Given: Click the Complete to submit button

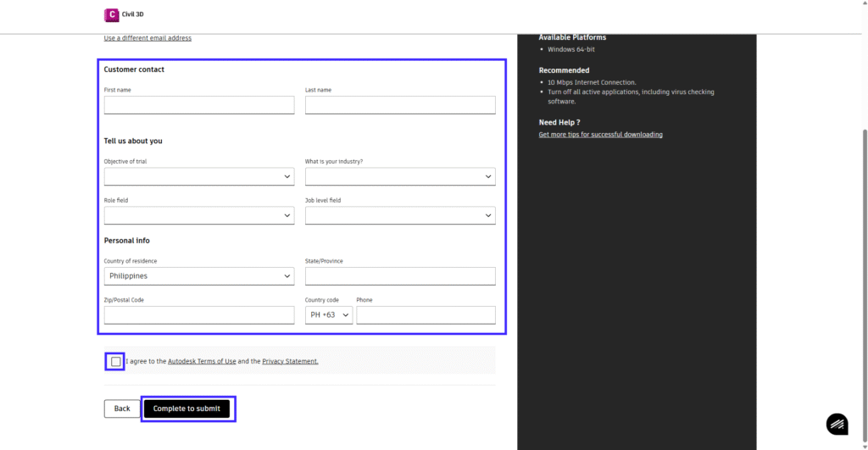Looking at the screenshot, I should [186, 408].
